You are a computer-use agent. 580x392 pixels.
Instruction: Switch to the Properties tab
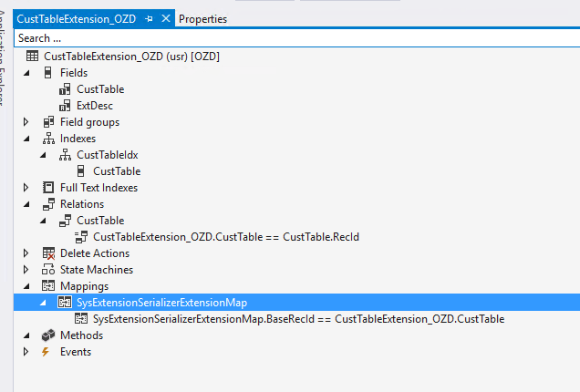point(202,19)
